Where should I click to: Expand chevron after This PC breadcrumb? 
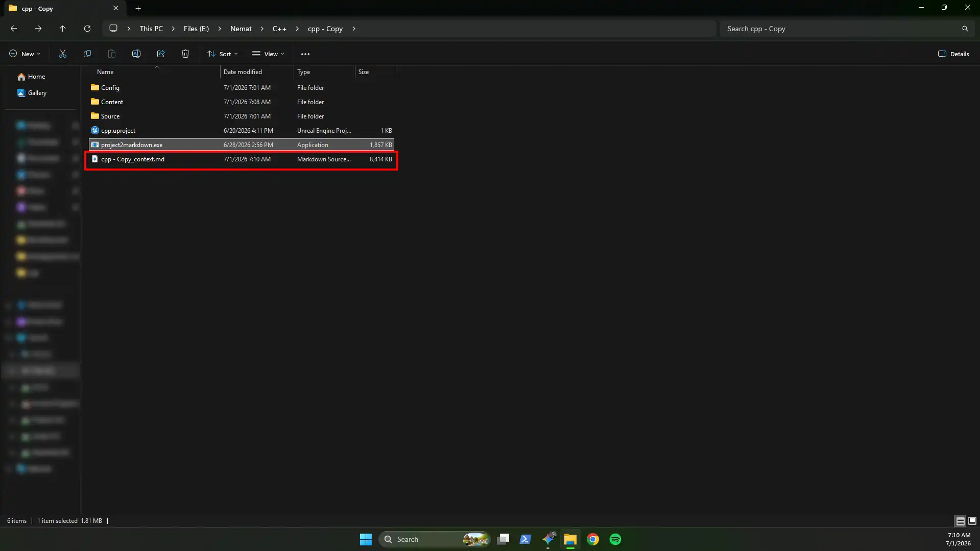pyautogui.click(x=173, y=29)
